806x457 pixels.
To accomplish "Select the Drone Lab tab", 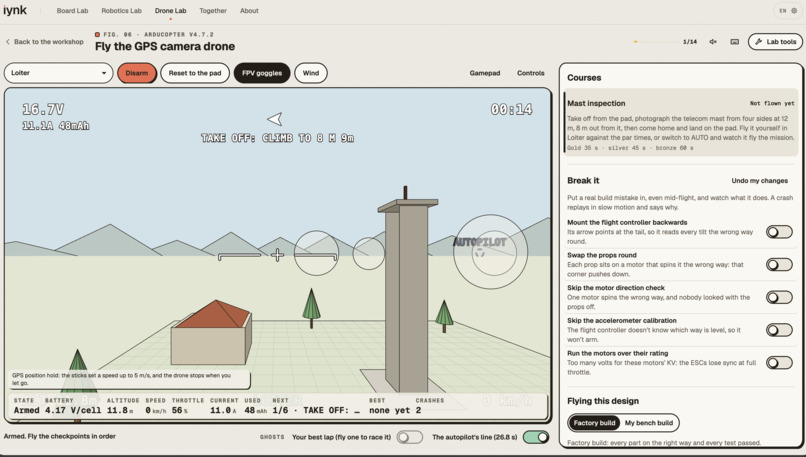I will tap(171, 10).
